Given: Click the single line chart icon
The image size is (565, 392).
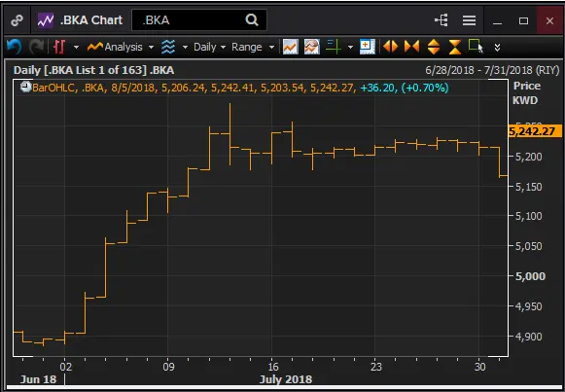Looking at the screenshot, I should 291,47.
